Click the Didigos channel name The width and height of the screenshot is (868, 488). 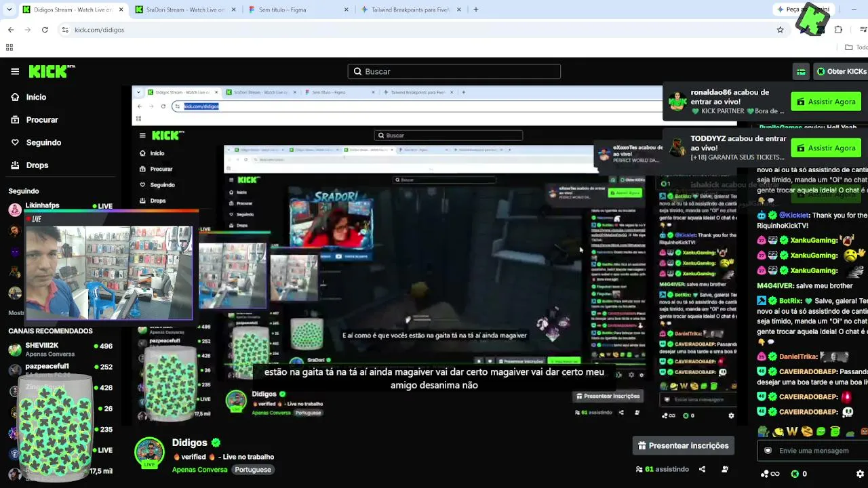189,443
